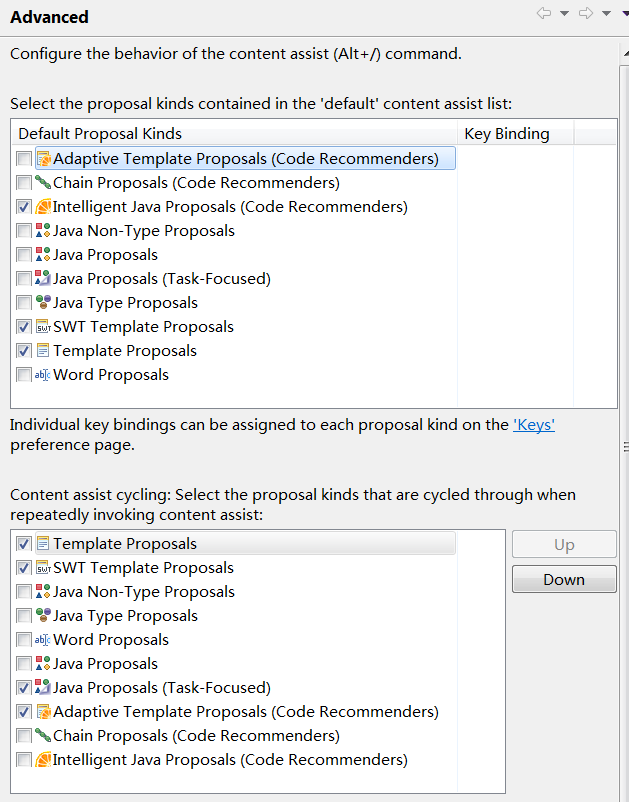Click forward navigation arrow icon in header

586,13
